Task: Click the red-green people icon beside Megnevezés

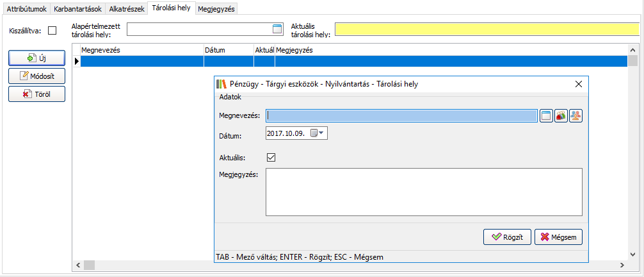Action: tap(561, 115)
